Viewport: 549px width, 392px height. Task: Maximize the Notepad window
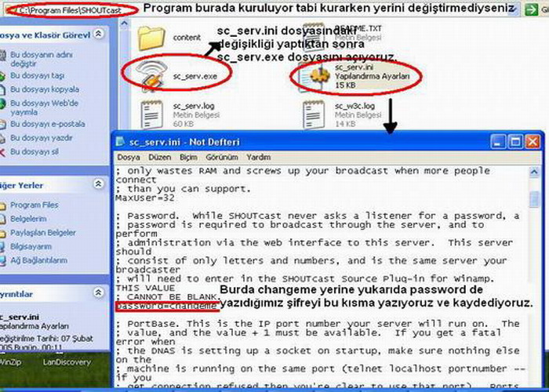pos(515,142)
